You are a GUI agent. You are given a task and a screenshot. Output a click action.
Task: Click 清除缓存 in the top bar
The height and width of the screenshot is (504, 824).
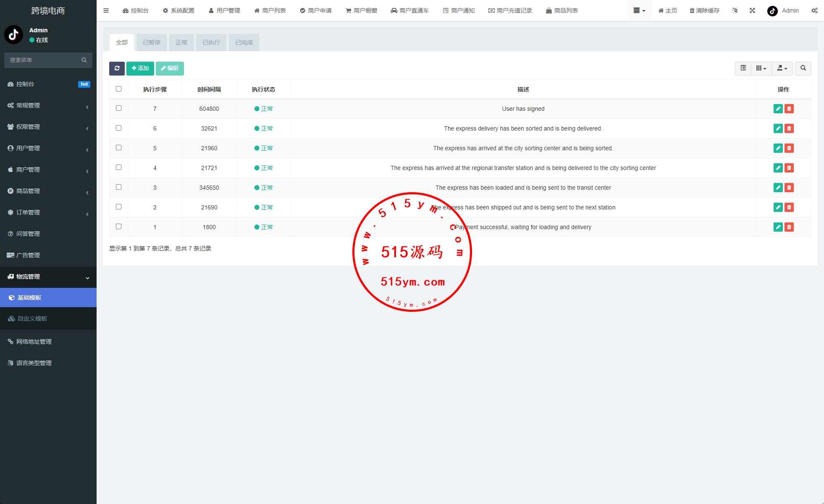pyautogui.click(x=704, y=10)
